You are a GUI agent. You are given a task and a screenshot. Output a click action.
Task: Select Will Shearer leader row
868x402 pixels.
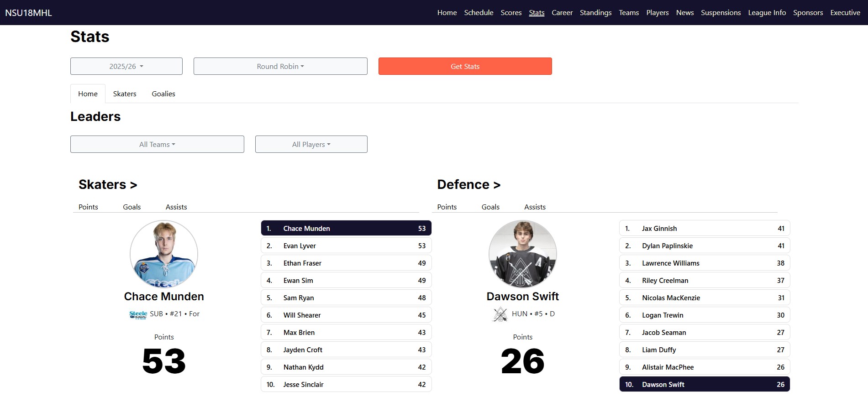click(346, 315)
